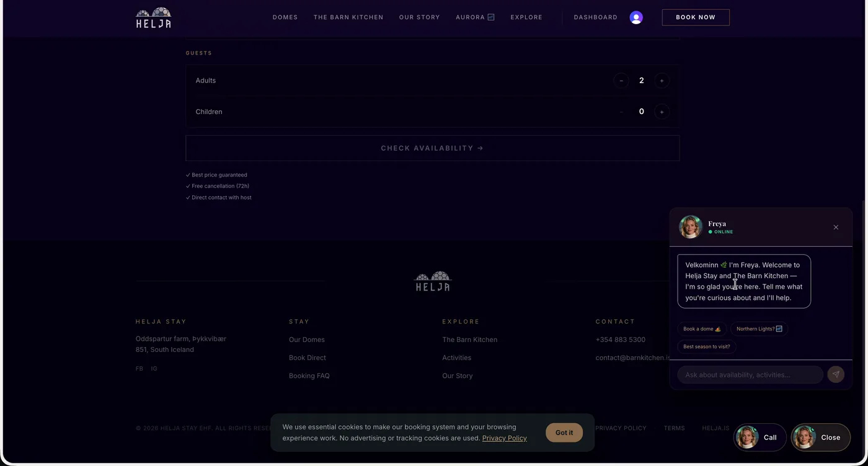Close the Freya chat panel with X
The width and height of the screenshot is (868, 466).
(x=836, y=227)
